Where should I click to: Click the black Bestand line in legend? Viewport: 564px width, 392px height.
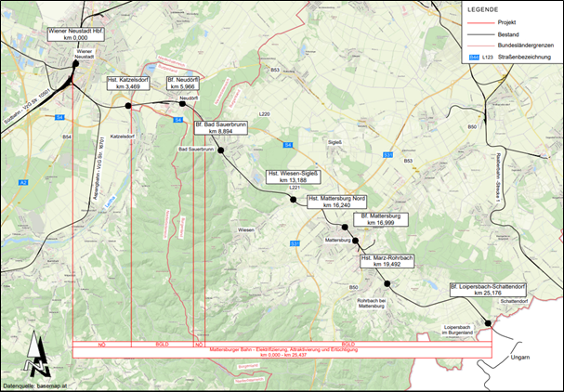click(481, 34)
